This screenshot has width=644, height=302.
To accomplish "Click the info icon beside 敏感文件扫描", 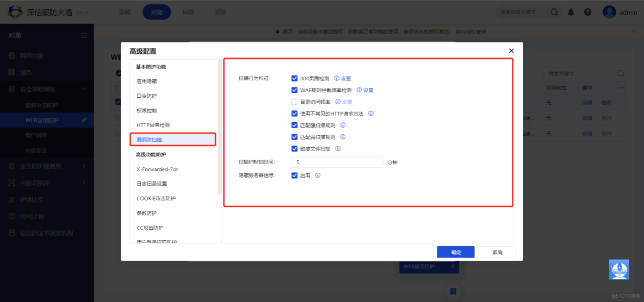I will 338,148.
